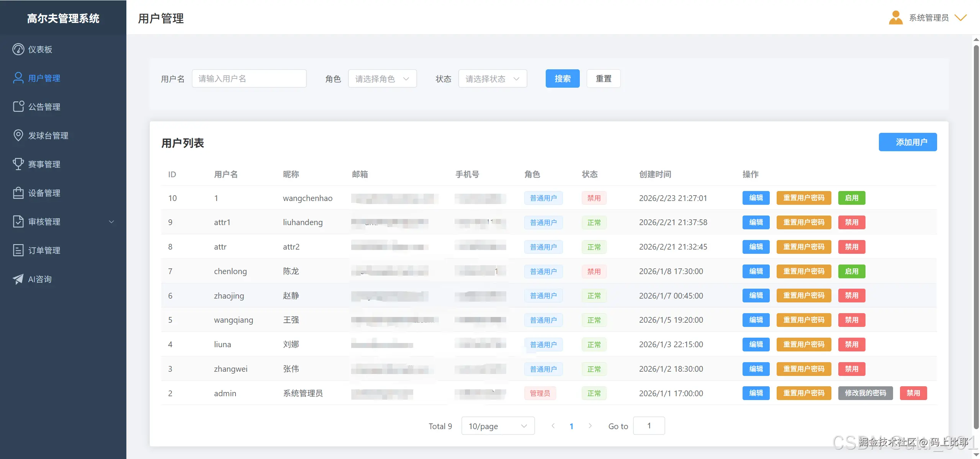The height and width of the screenshot is (459, 980).
Task: Click the orange admin avatar icon
Action: tap(896, 18)
